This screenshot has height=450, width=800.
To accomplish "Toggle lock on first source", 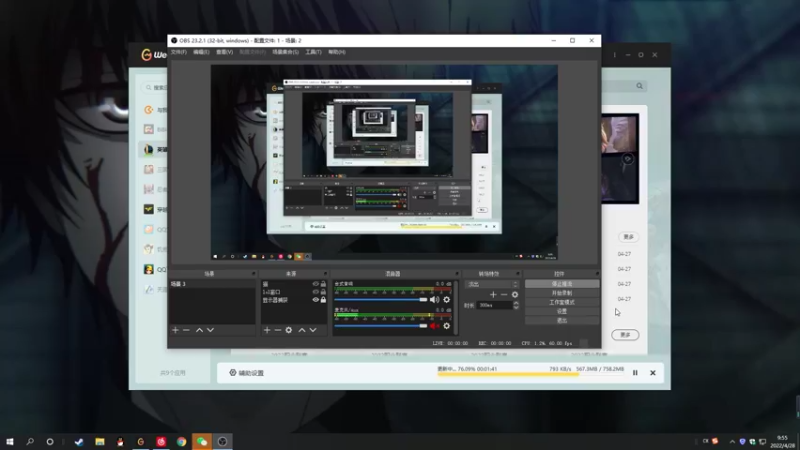I will pos(323,284).
